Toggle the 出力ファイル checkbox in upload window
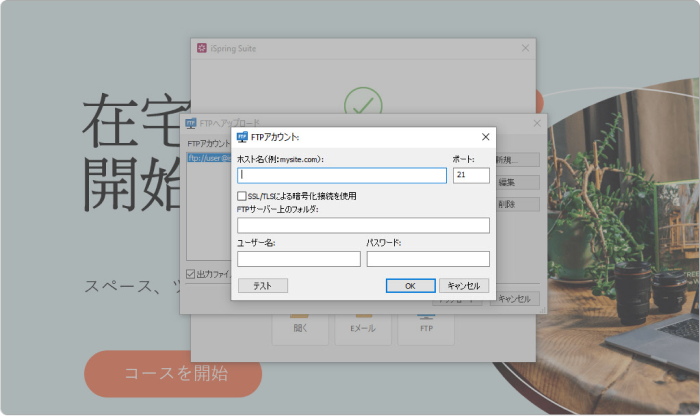The image size is (700, 416). 191,274
